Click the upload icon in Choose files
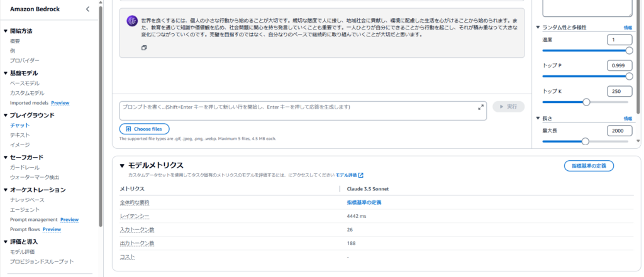644x277 pixels. pos(128,129)
